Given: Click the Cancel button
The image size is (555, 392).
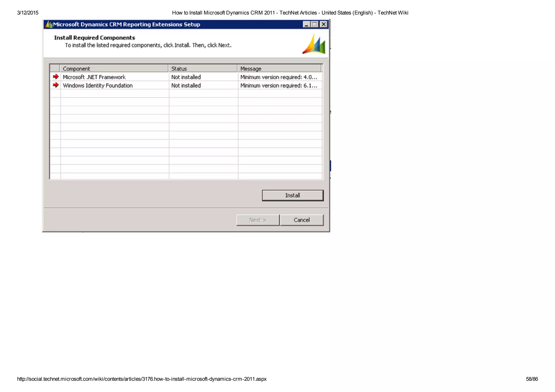Looking at the screenshot, I should tap(302, 220).
